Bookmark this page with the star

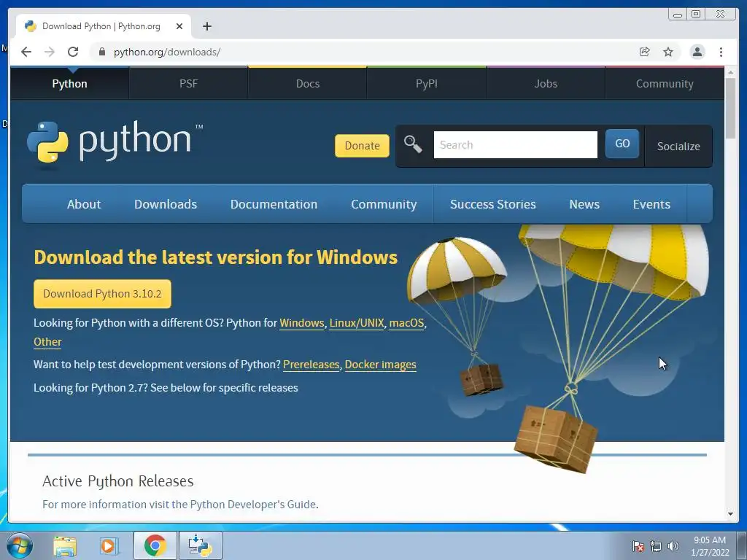(668, 52)
